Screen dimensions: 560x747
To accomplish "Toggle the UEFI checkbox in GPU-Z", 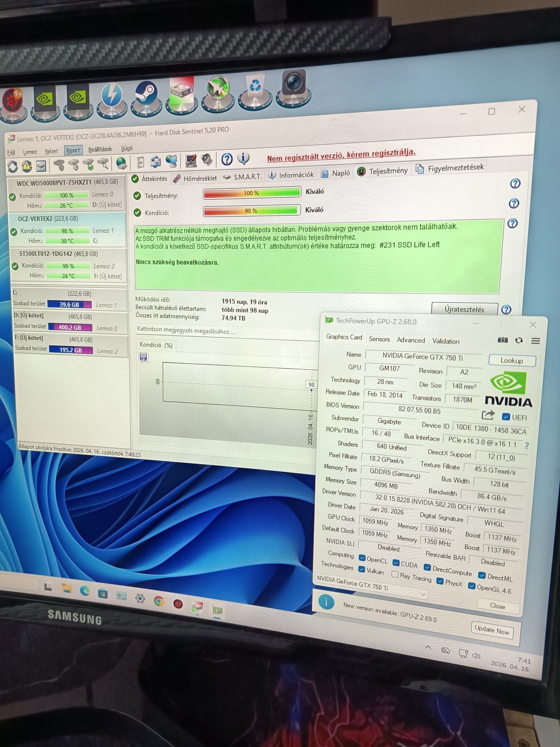I will pos(506,416).
